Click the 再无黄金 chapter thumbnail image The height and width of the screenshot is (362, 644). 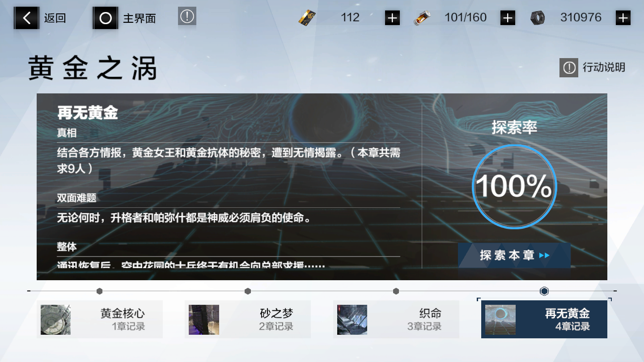point(500,320)
